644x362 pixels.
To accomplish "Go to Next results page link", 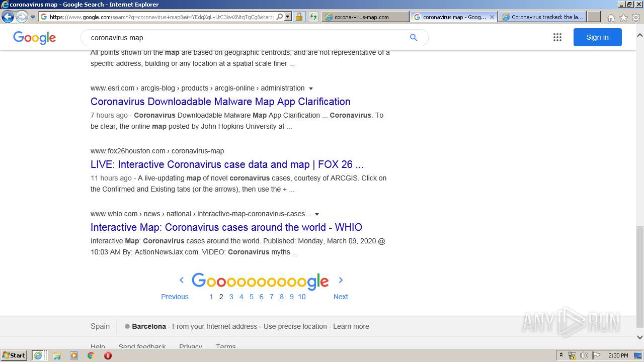I will [x=341, y=297].
